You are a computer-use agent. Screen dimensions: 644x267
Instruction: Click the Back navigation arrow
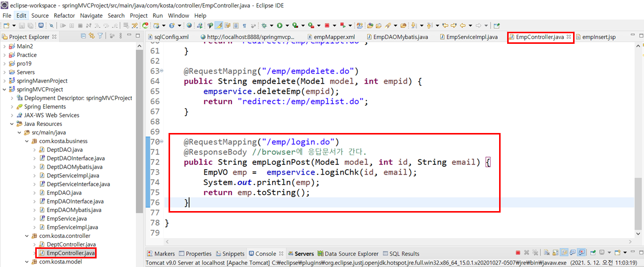point(462,25)
